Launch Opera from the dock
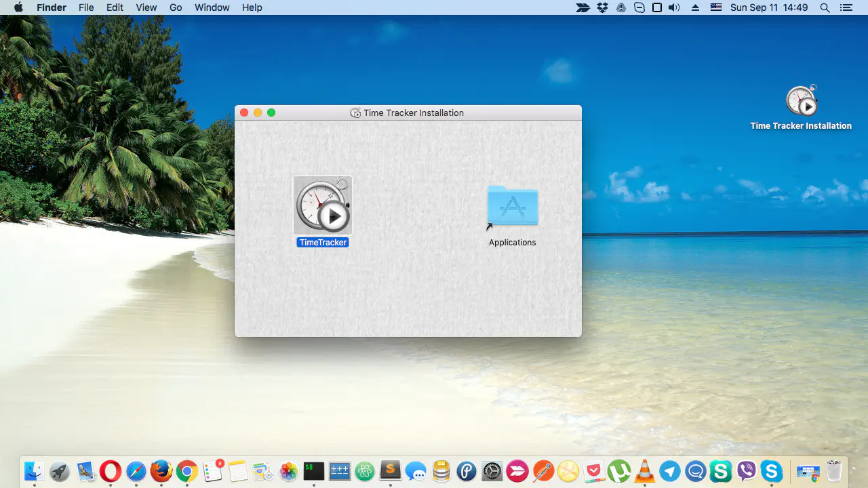Screen dimensions: 868x488 (111, 471)
